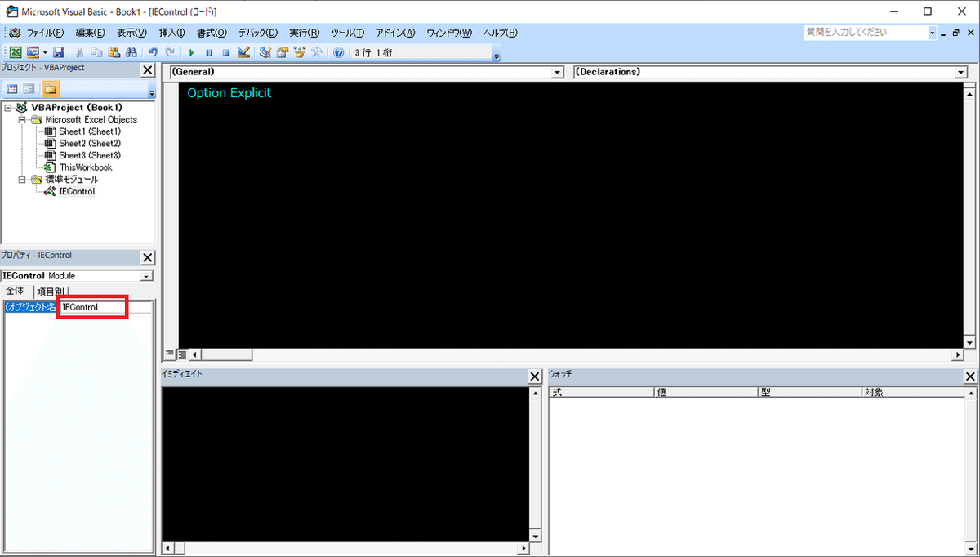980x557 pixels.
Task: Select Sheet3 (Sheet3) in project tree
Action: pyautogui.click(x=90, y=155)
